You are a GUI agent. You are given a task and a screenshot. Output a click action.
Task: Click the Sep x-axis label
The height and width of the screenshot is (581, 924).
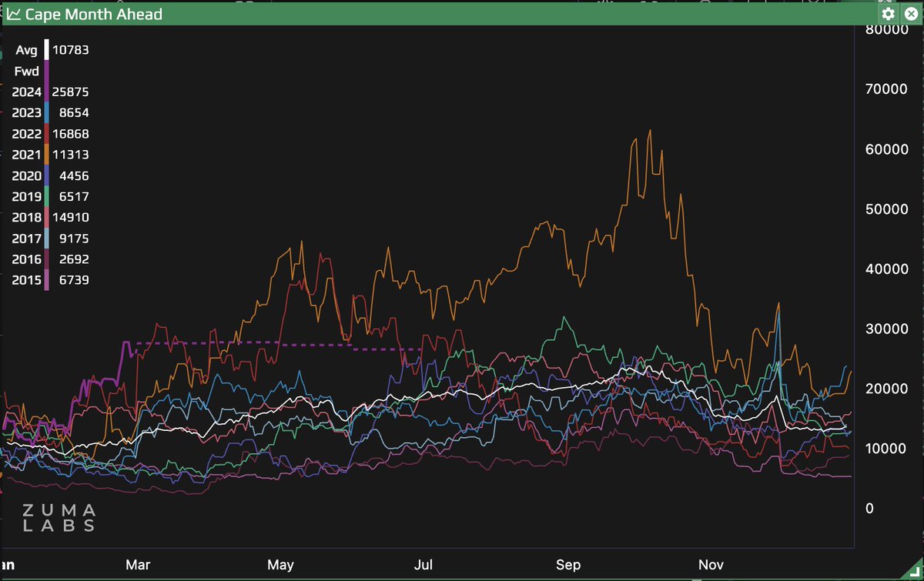(567, 566)
